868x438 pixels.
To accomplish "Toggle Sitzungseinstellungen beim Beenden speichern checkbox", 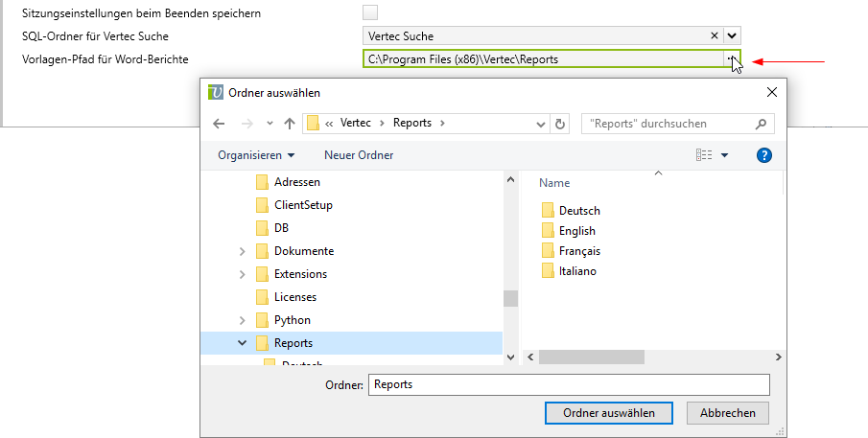I will (x=370, y=13).
